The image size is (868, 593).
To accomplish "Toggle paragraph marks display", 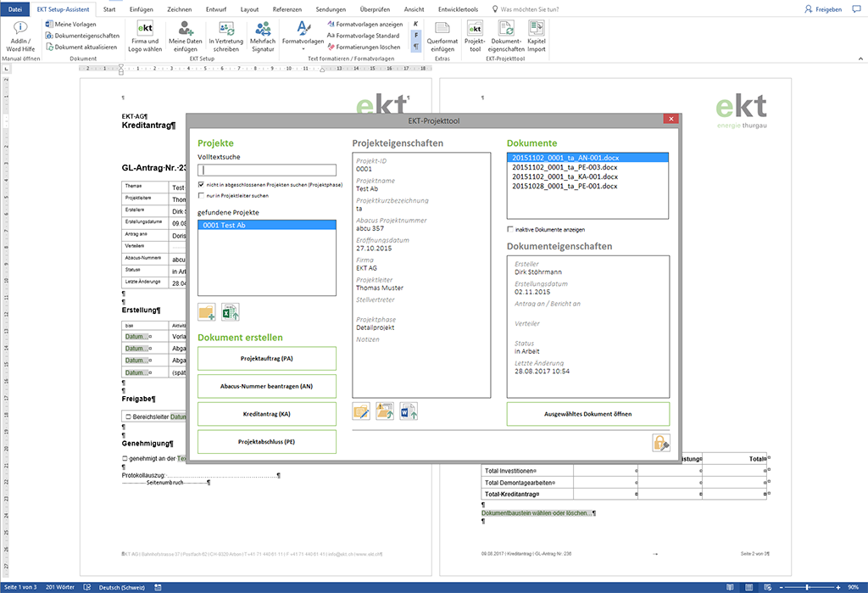I will pyautogui.click(x=415, y=47).
